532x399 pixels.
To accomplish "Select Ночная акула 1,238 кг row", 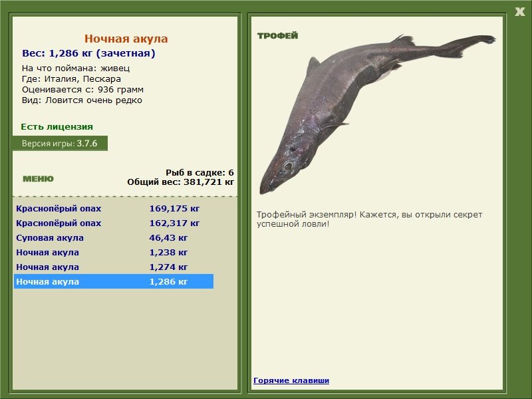I will coord(114,252).
